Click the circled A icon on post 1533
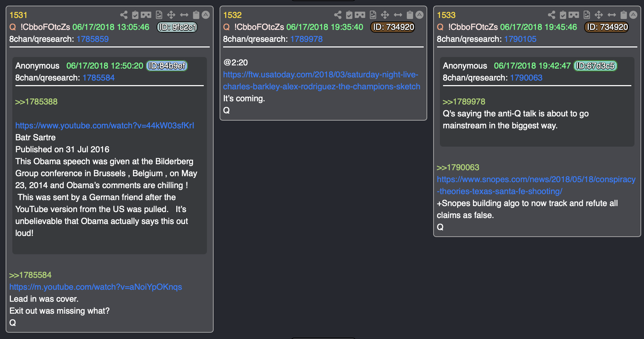This screenshot has height=339, width=644. pyautogui.click(x=633, y=15)
